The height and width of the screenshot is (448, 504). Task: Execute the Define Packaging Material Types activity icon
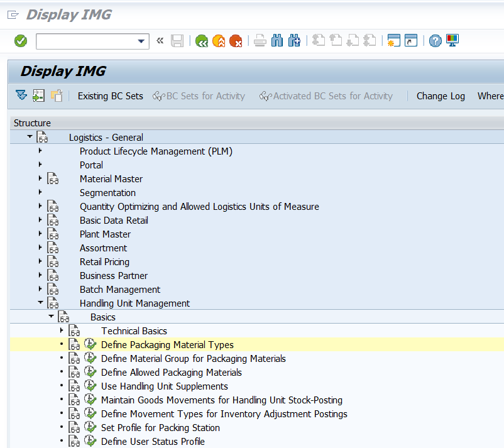coord(90,344)
